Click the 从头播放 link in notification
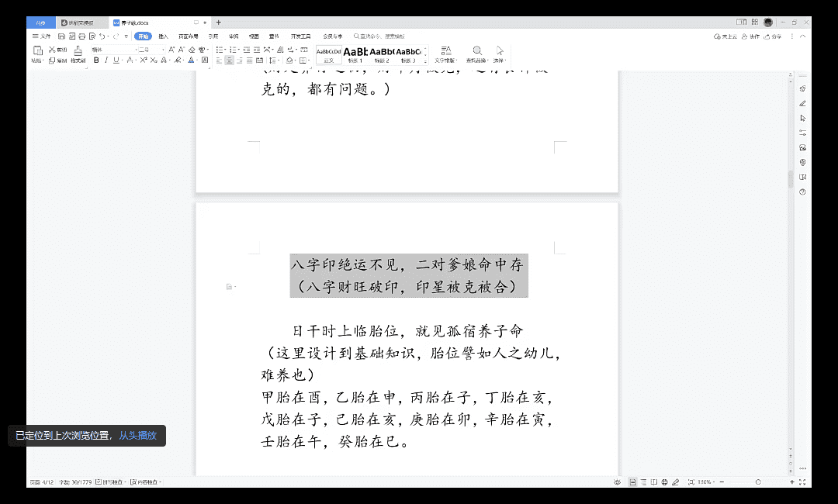Image resolution: width=838 pixels, height=504 pixels. [x=137, y=436]
